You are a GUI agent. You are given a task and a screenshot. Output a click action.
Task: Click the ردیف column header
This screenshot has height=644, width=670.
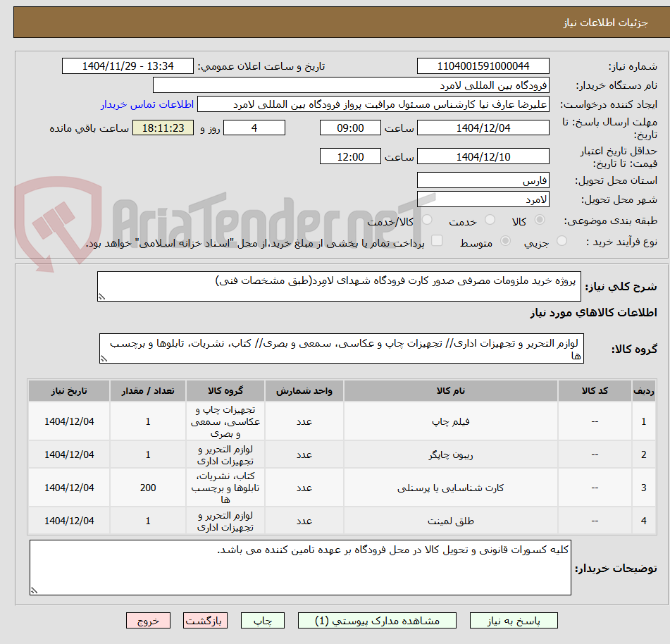click(x=643, y=390)
